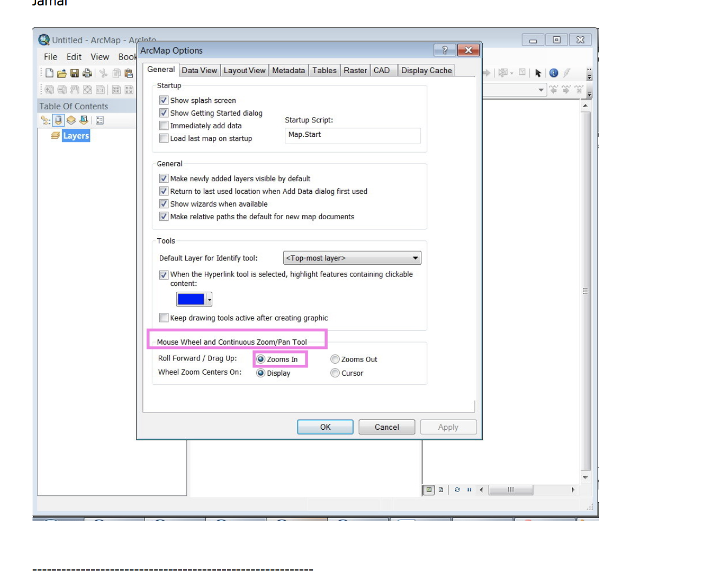Click the Refresh view icon
This screenshot has height=577, width=728.
[x=457, y=490]
